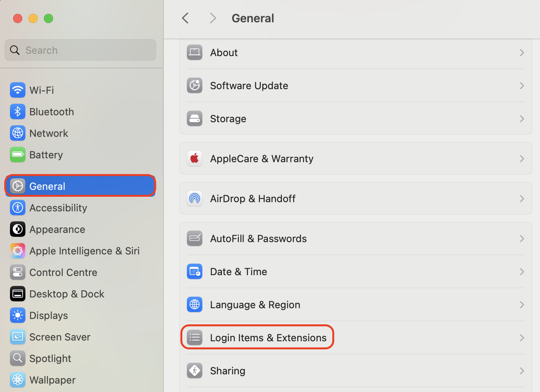Expand the Storage row chevron
Screen dimensions: 540x392
coord(522,118)
